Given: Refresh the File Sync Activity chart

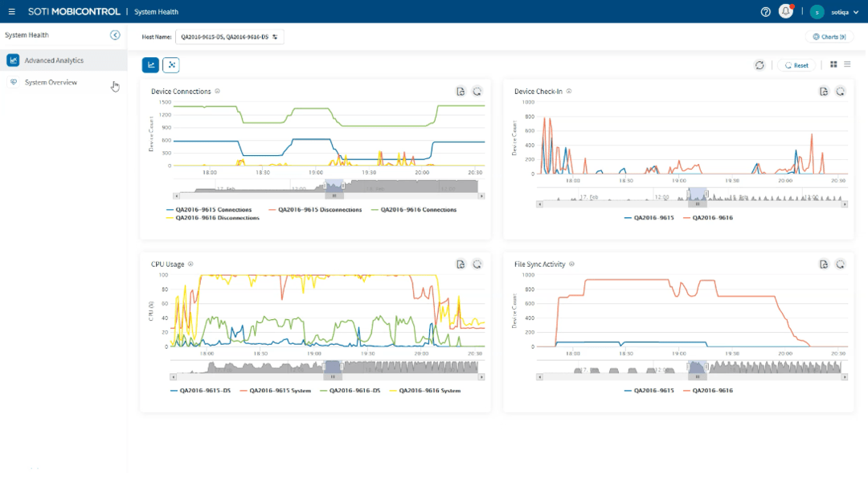Looking at the screenshot, I should [x=840, y=264].
